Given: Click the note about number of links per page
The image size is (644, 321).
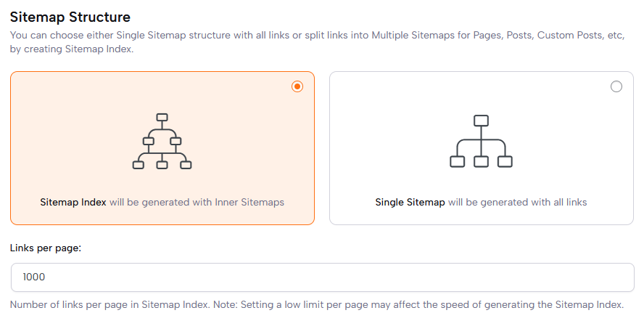Looking at the screenshot, I should [x=317, y=304].
